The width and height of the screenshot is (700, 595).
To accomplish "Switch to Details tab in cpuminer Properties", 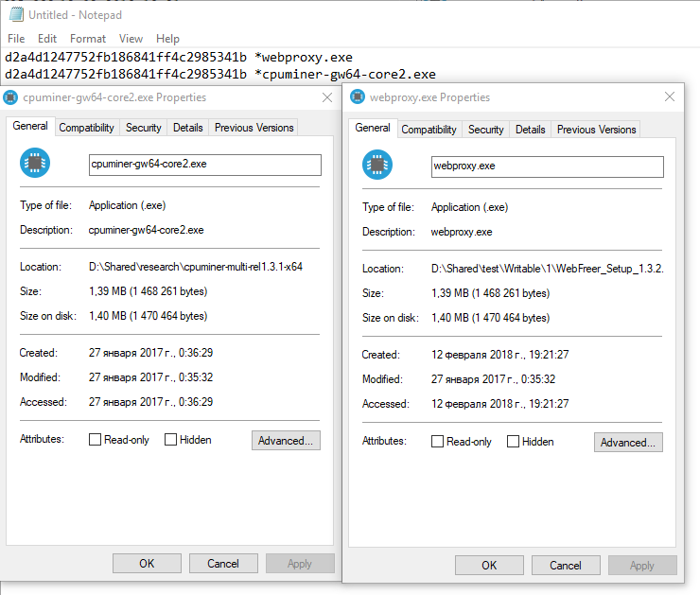I will point(188,128).
